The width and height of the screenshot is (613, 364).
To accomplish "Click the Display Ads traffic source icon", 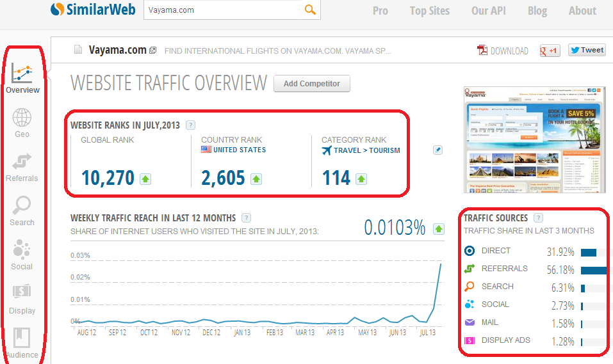I will (470, 340).
